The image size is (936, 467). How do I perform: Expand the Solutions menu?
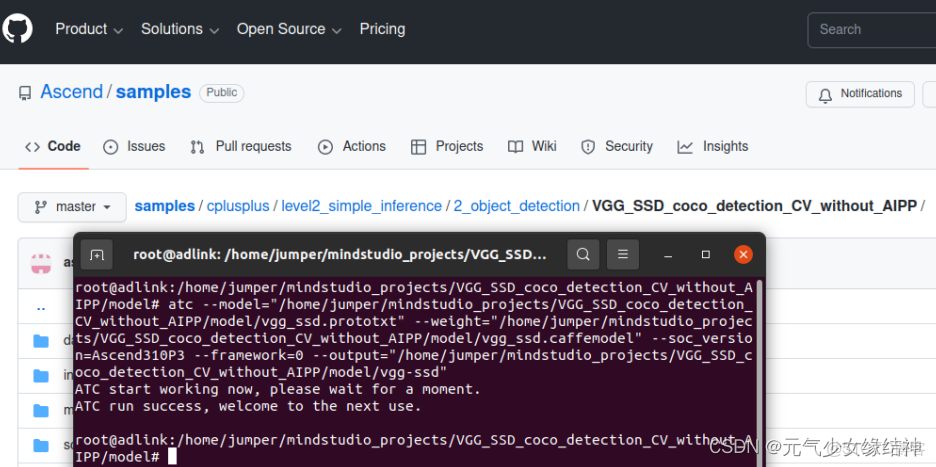pyautogui.click(x=180, y=29)
